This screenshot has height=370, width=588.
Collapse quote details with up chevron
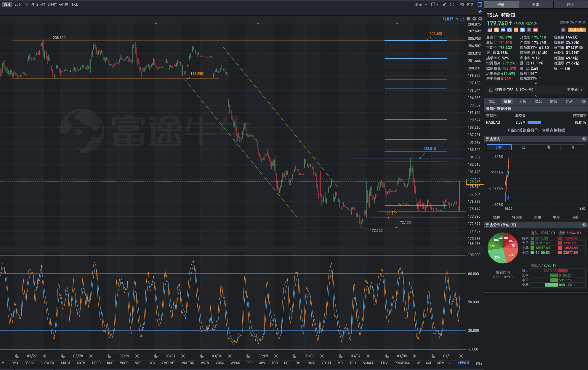point(536,83)
